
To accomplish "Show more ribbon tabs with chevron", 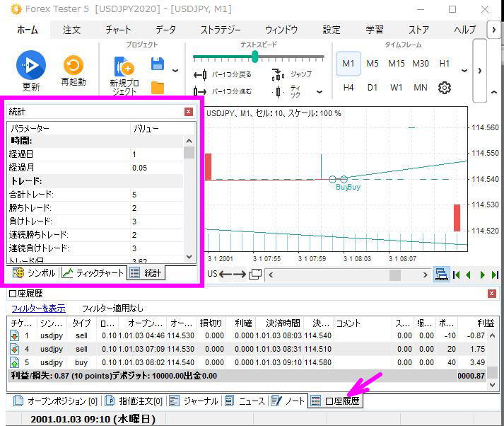I will pos(493,30).
